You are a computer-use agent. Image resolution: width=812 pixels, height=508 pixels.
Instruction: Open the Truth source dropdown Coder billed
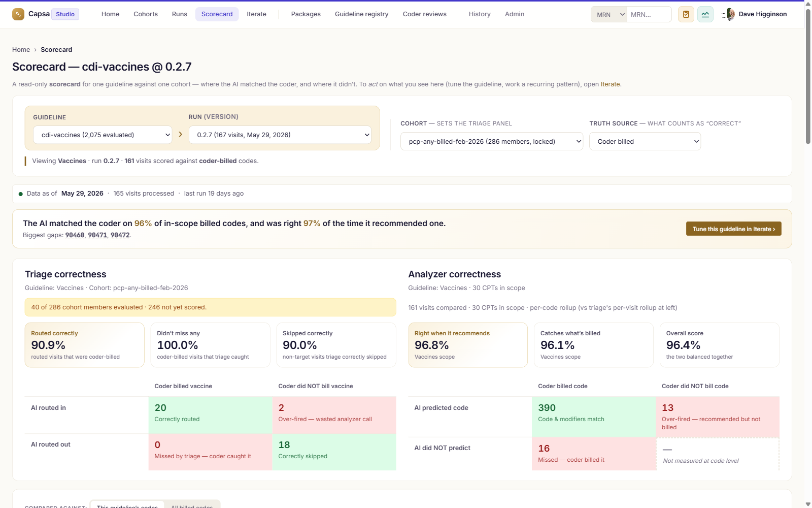click(645, 141)
